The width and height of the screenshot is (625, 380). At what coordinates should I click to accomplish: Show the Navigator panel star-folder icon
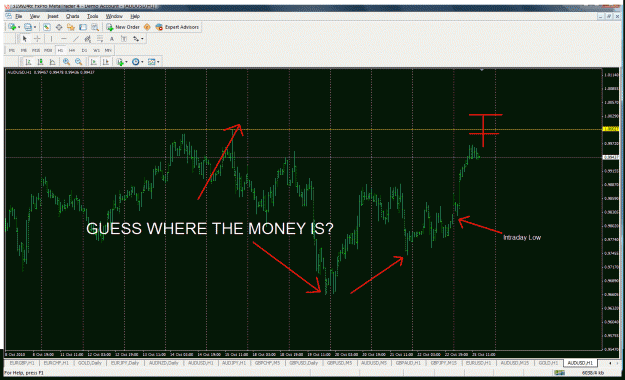click(71, 27)
